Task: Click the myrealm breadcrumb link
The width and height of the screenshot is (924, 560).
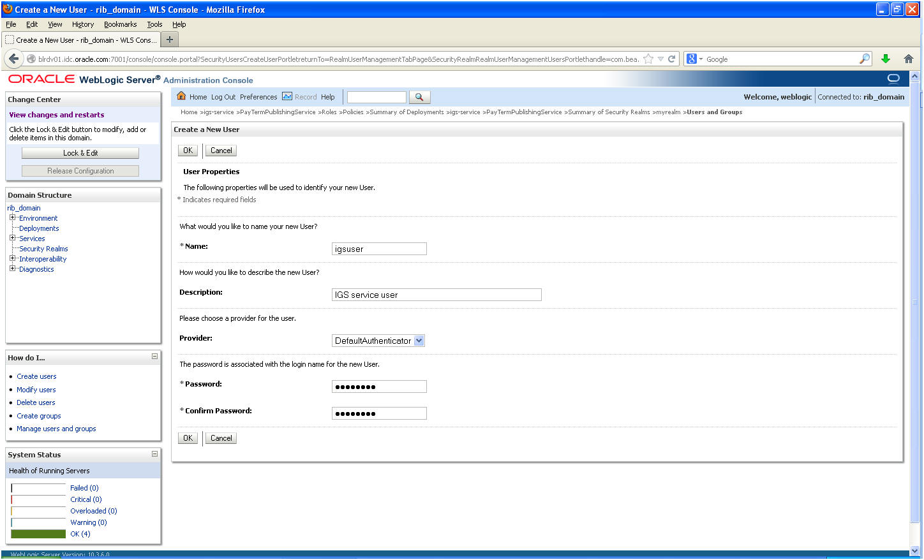Action: pyautogui.click(x=668, y=112)
